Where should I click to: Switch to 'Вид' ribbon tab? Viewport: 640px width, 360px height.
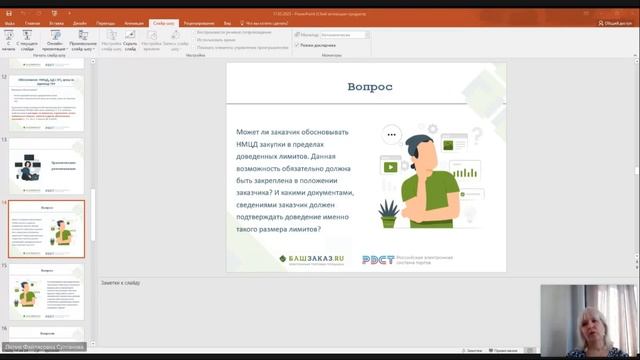[x=227, y=23]
